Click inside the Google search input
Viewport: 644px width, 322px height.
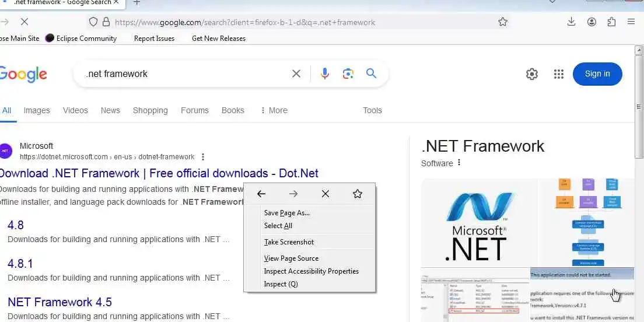[x=185, y=74]
